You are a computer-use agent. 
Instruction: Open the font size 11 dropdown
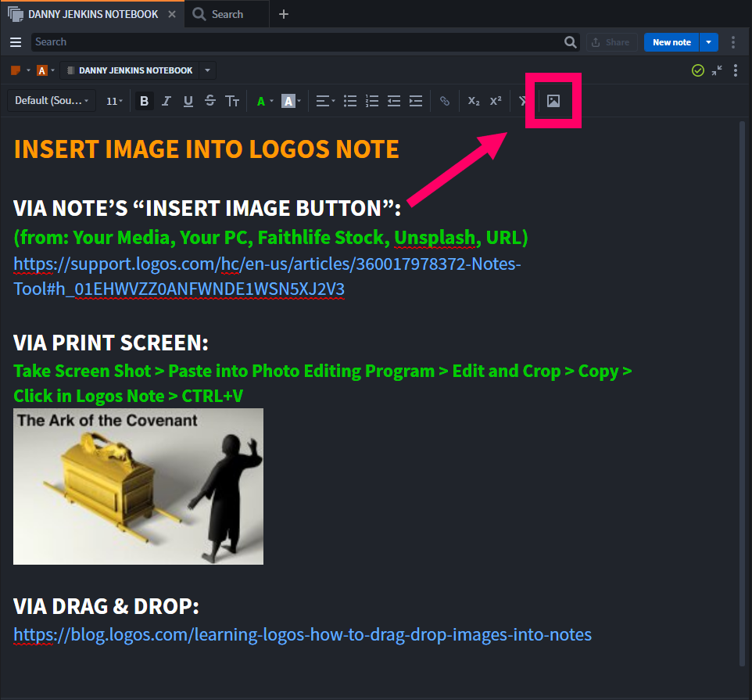tap(114, 101)
